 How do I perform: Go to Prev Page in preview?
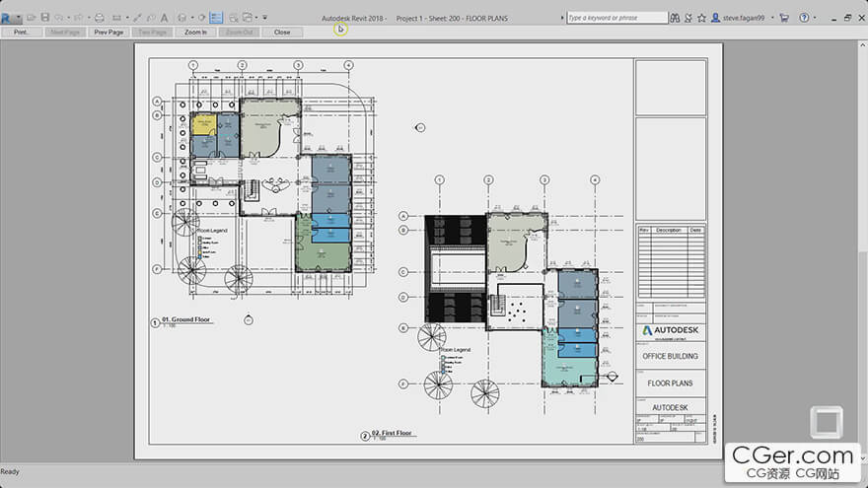[x=108, y=33]
